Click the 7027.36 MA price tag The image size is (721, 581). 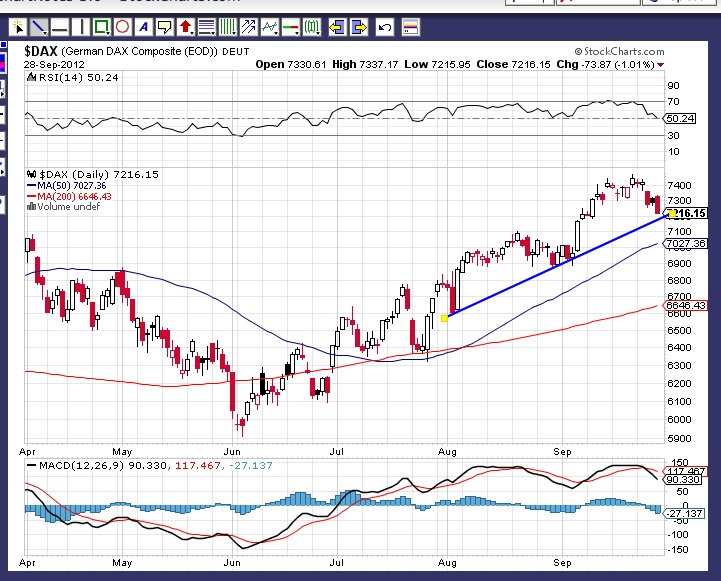pos(686,244)
